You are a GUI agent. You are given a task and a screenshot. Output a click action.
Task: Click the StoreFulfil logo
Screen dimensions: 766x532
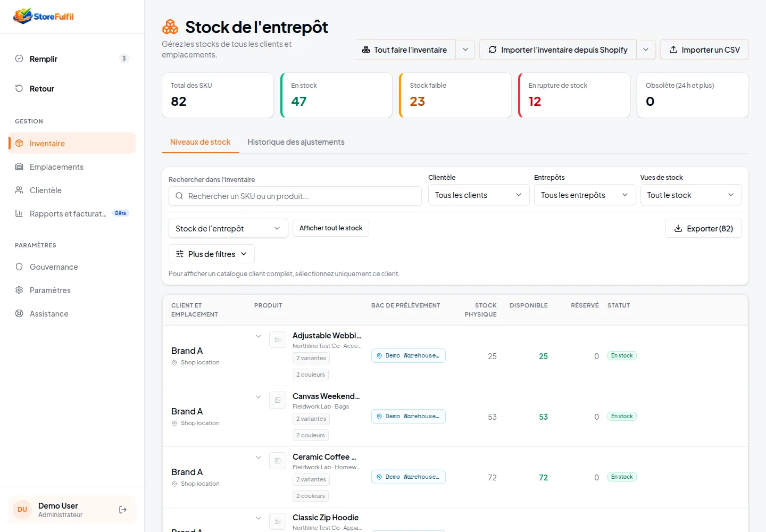coord(44,16)
